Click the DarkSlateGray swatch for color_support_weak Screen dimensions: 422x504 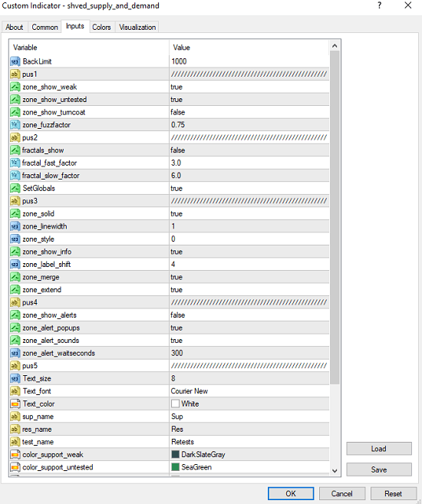(175, 454)
